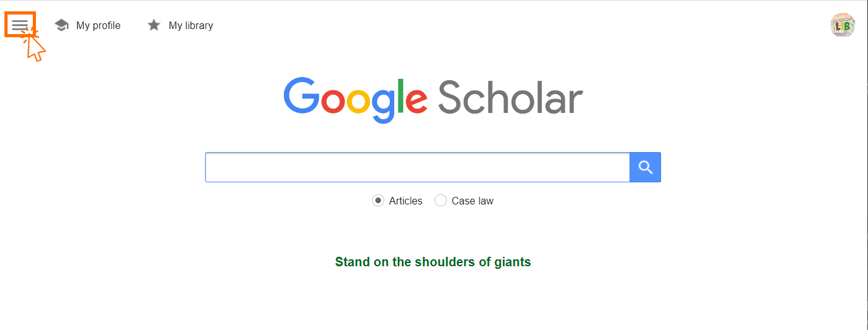Screen dimensions: 868x330
Task: Click the graduation cap icon beside My profile
Action: [61, 25]
